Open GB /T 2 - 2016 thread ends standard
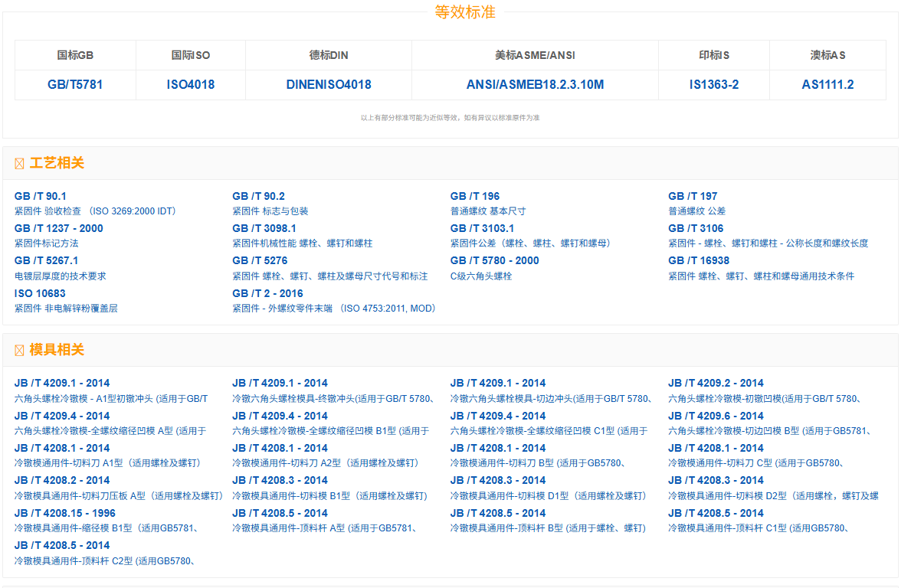 tap(267, 293)
